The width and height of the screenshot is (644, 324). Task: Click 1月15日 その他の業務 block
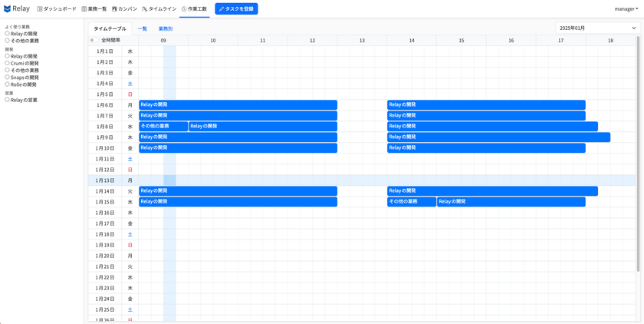(412, 202)
